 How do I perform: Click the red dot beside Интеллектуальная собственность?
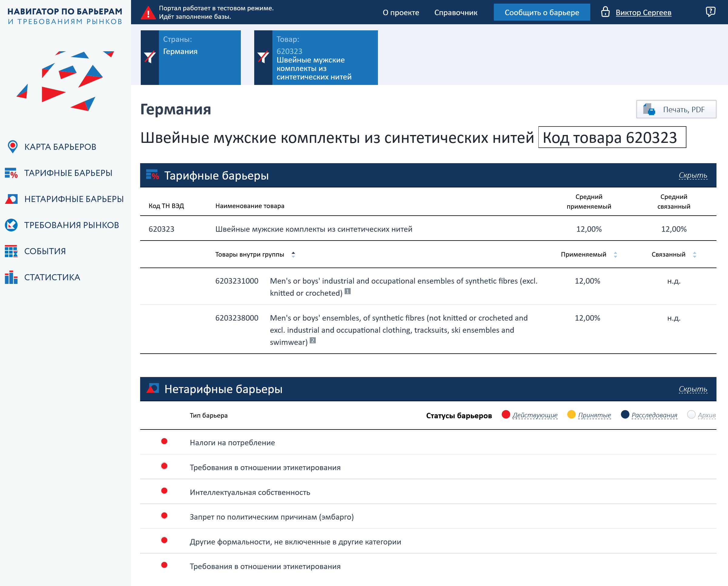click(164, 491)
